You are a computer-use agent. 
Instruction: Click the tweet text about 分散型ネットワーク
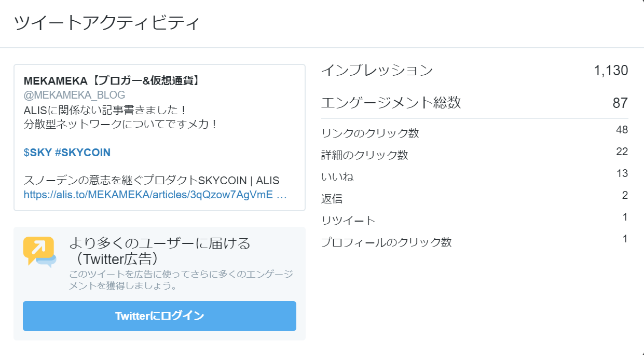click(120, 125)
